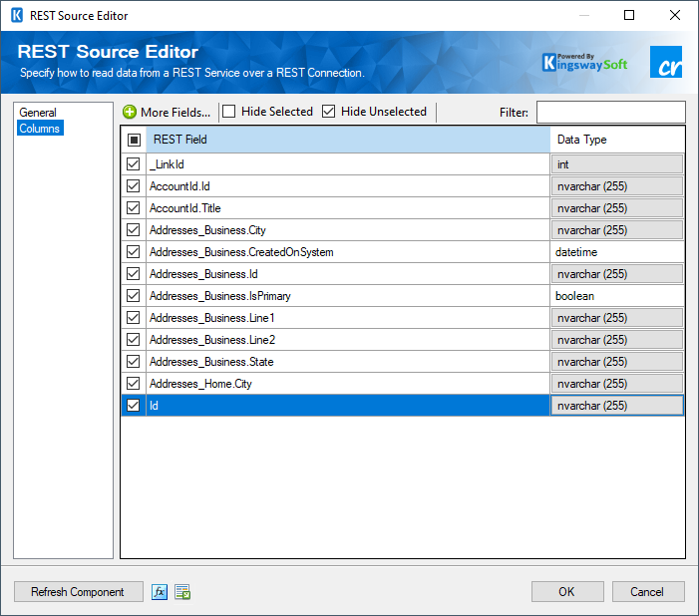Maximize the REST Source Editor window
The width and height of the screenshot is (699, 616).
coord(629,15)
